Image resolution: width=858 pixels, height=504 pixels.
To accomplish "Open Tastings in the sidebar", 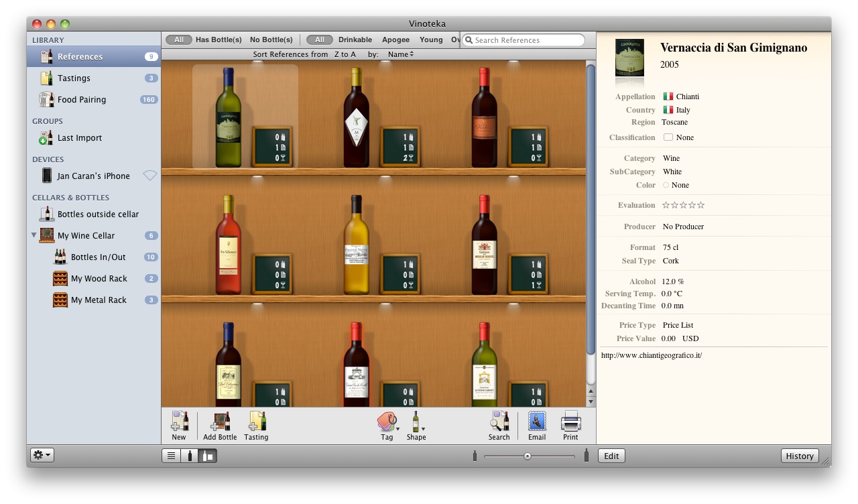I will [x=74, y=78].
